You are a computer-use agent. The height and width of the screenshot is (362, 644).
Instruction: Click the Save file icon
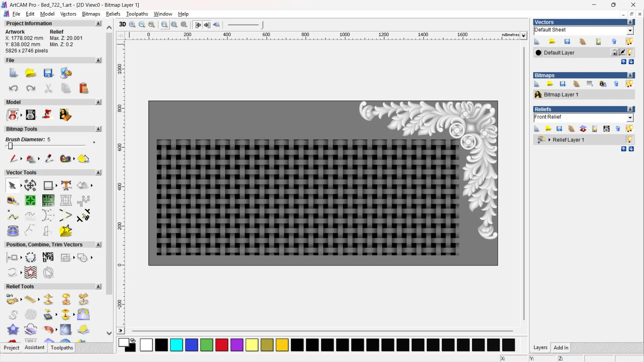click(48, 73)
